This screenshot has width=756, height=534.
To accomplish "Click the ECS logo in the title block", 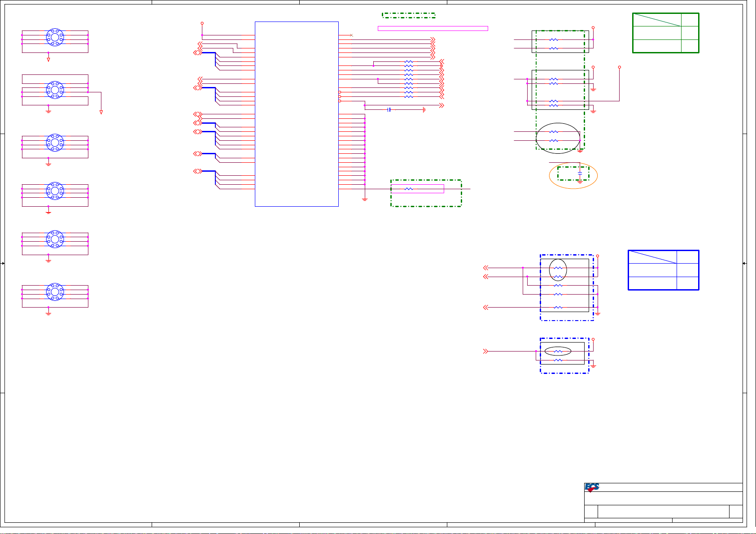I will 592,487.
